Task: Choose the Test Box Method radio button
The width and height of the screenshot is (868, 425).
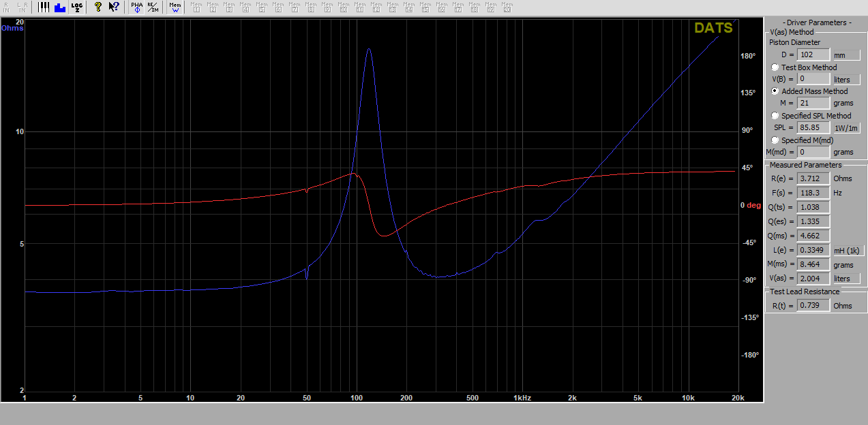Action: point(775,67)
